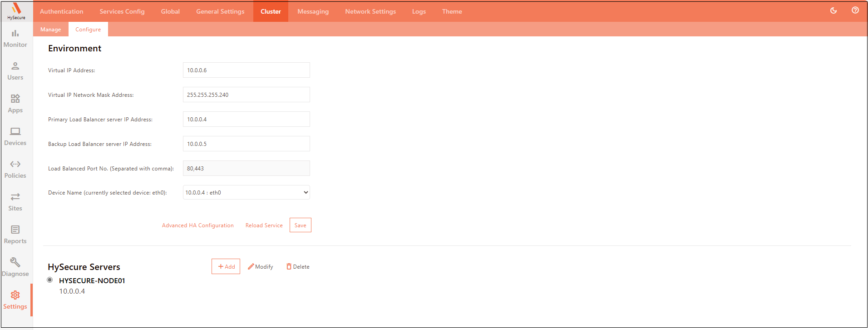The width and height of the screenshot is (868, 330).
Task: Select the HYSECURE-NODE01 radio button
Action: click(x=50, y=280)
